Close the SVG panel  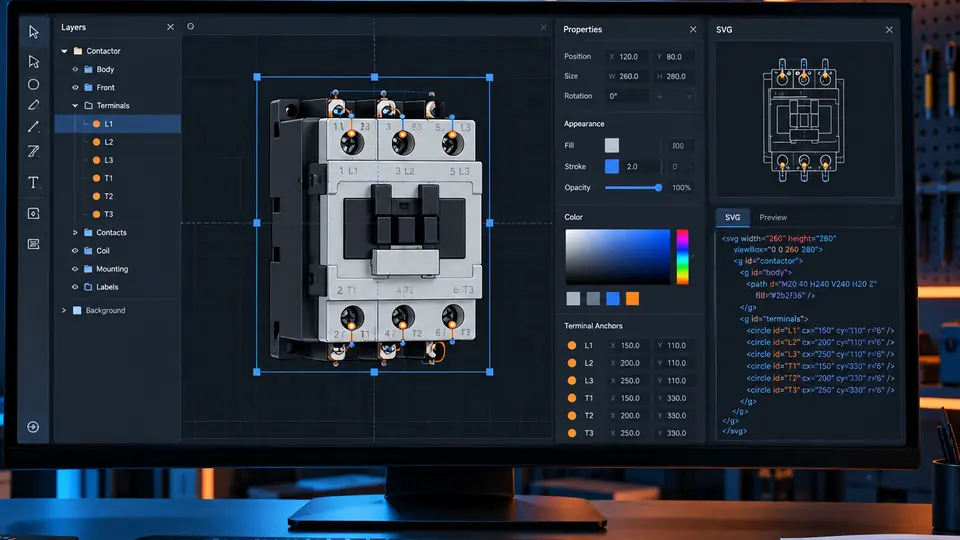[889, 29]
